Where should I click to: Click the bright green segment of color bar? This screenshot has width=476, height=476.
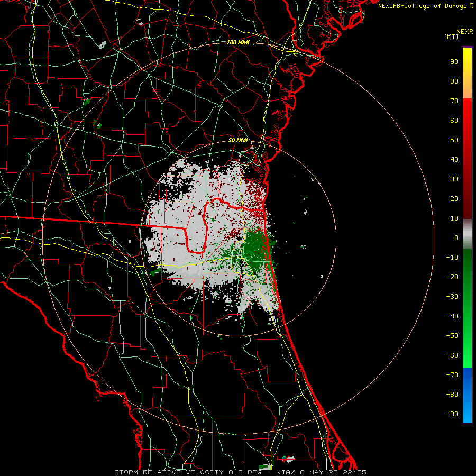[x=467, y=349]
